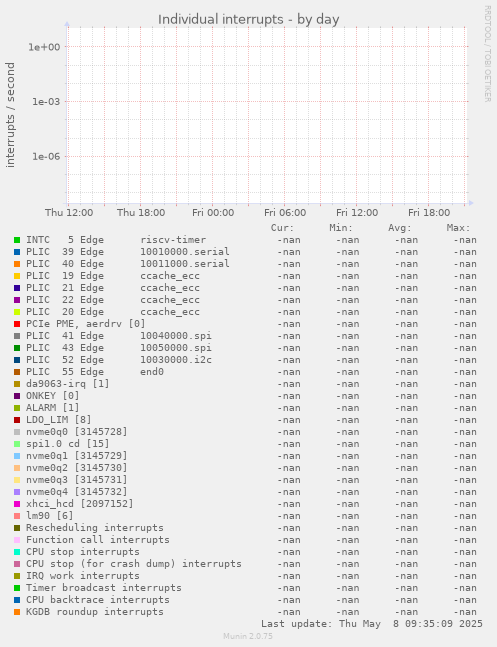Click the cyan CPU stop interrupts swatch
Screen dimensions: 497x647
coord(17,552)
